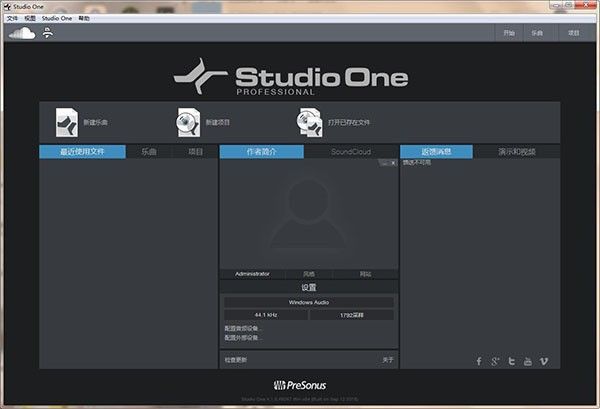Click the small button atop the profile picture

(387, 163)
